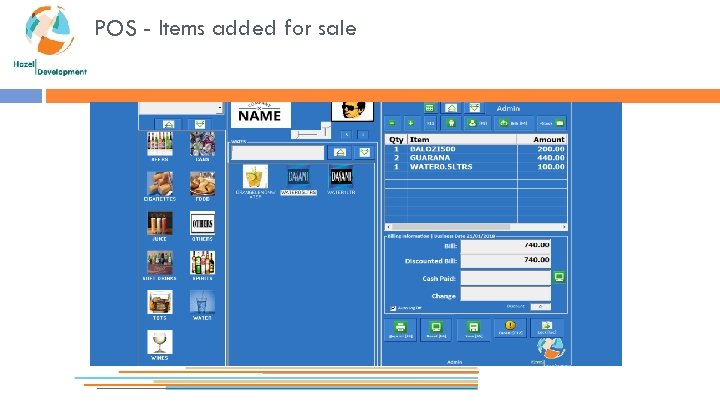Image resolution: width=720 pixels, height=405 pixels.
Task: Add the orange lemon water product
Action: click(255, 181)
